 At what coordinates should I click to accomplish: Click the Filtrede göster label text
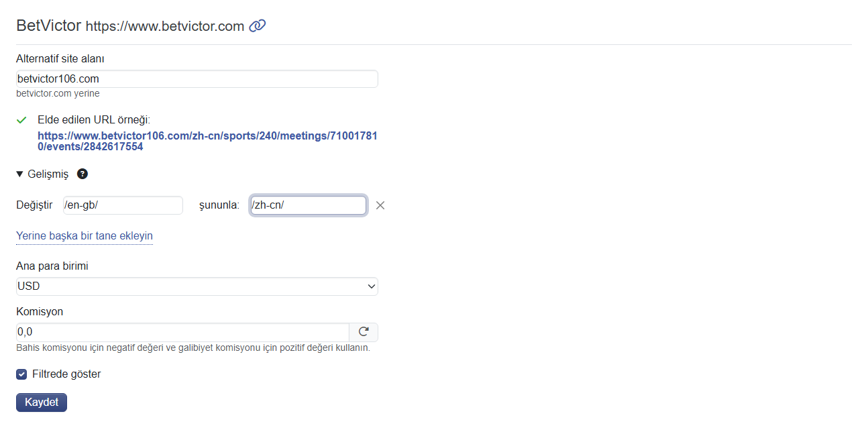coord(66,374)
